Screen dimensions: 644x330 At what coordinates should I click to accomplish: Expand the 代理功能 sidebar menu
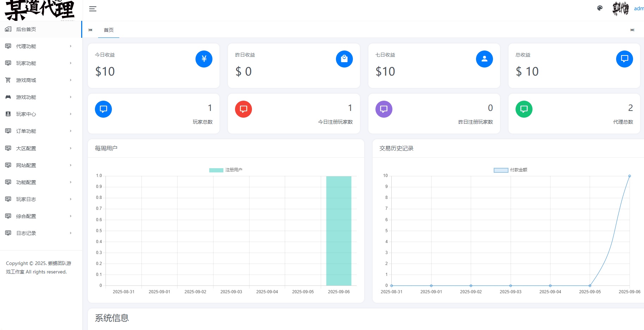click(x=39, y=46)
